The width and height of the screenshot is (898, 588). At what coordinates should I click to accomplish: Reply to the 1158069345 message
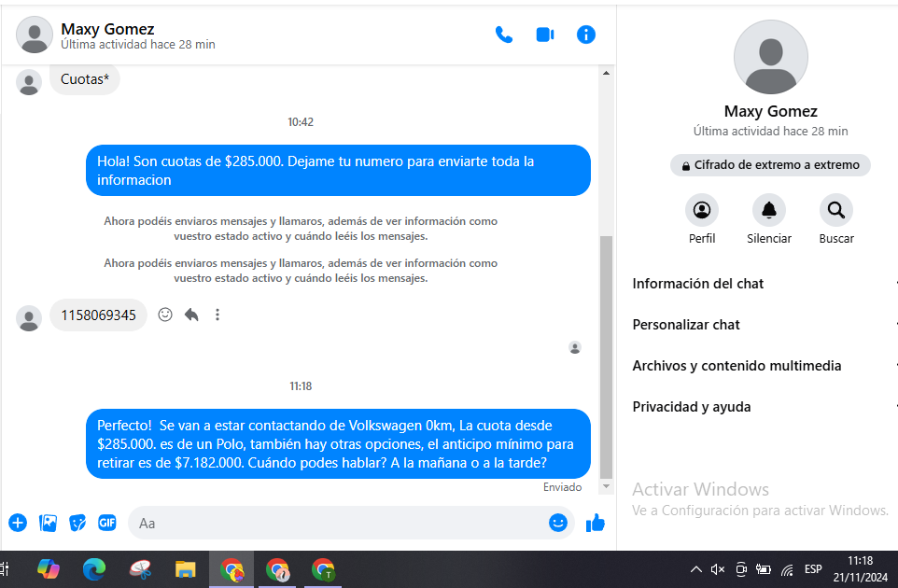click(x=191, y=315)
